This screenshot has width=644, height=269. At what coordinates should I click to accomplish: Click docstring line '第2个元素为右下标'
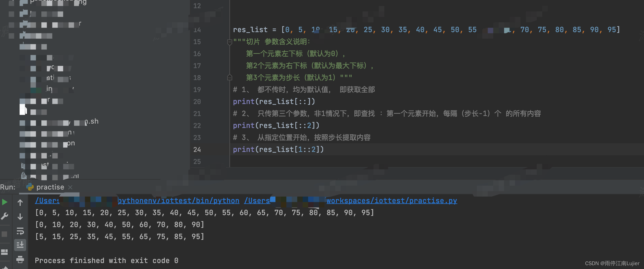(x=310, y=66)
